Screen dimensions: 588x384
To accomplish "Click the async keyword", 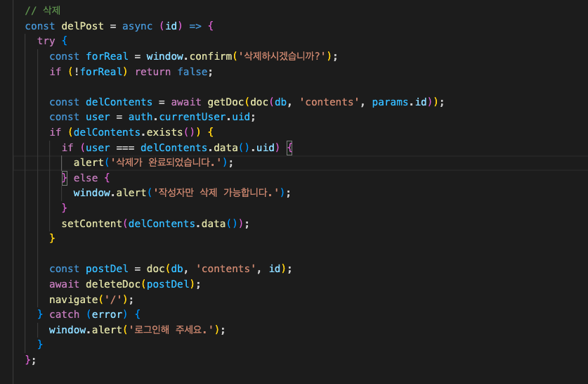I will pyautogui.click(x=137, y=26).
